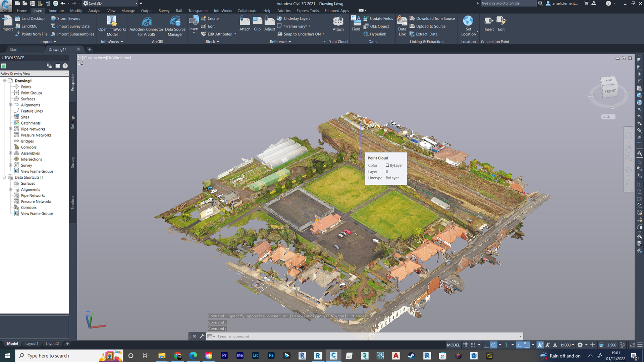
Task: Insert a Field
Action: point(356,23)
